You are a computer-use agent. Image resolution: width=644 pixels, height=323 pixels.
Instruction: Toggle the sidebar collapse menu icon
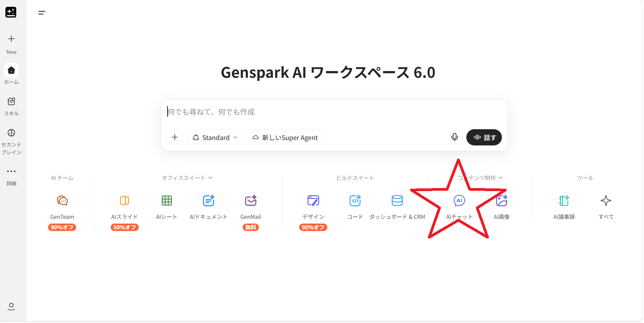(42, 13)
